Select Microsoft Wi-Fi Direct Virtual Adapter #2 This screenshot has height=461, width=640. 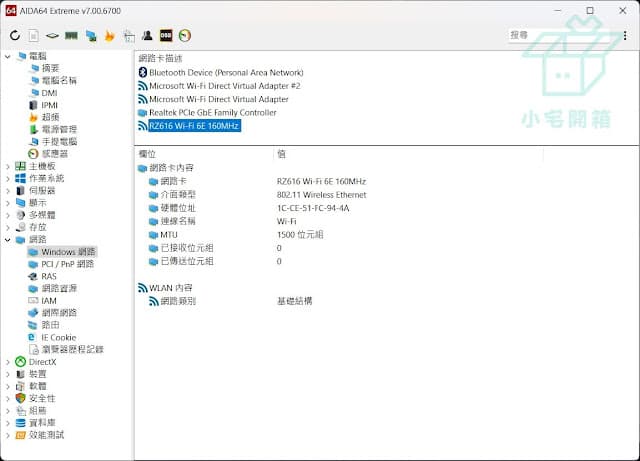tap(224, 86)
